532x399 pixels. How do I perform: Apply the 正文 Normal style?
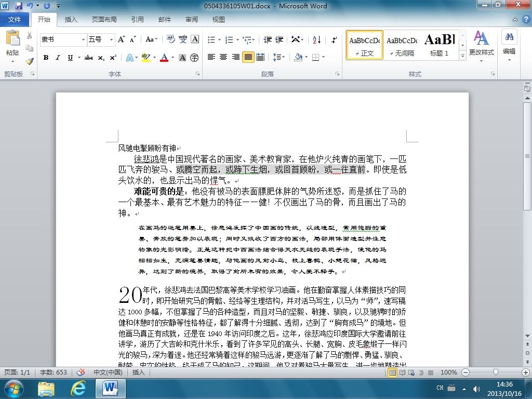click(x=365, y=45)
